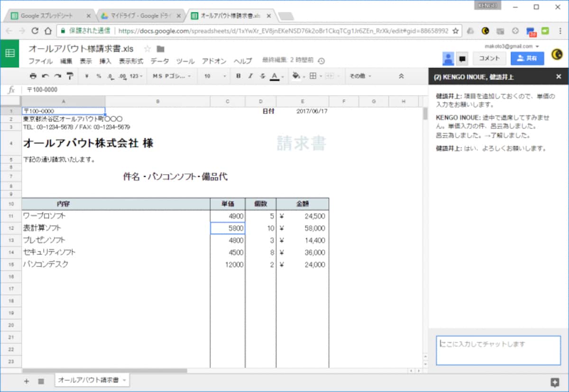Reload the page in Chrome

tap(35, 30)
